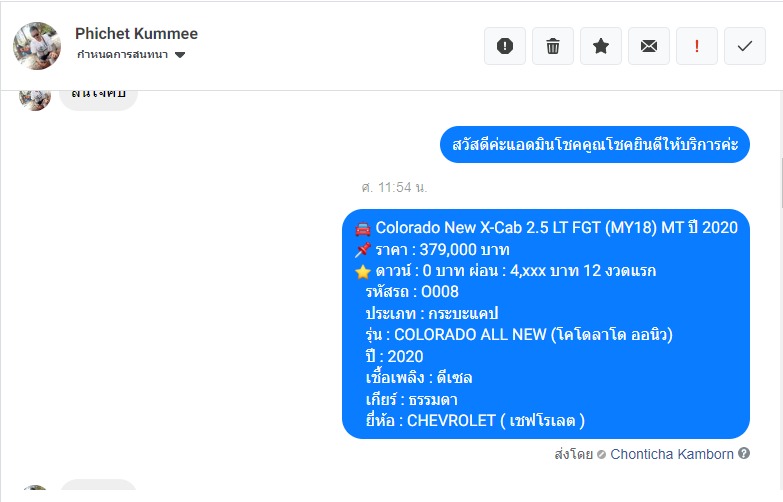The width and height of the screenshot is (783, 502).
Task: Click Phichet Kummee's large profile picture
Action: (37, 46)
